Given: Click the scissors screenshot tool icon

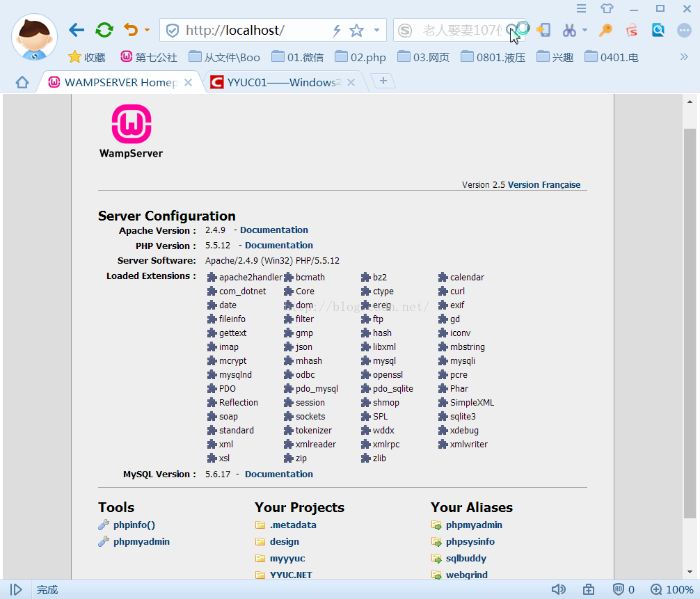Looking at the screenshot, I should pyautogui.click(x=569, y=31).
